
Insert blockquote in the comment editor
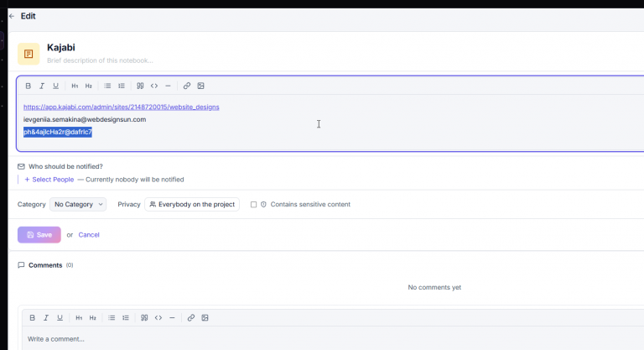pyautogui.click(x=144, y=318)
